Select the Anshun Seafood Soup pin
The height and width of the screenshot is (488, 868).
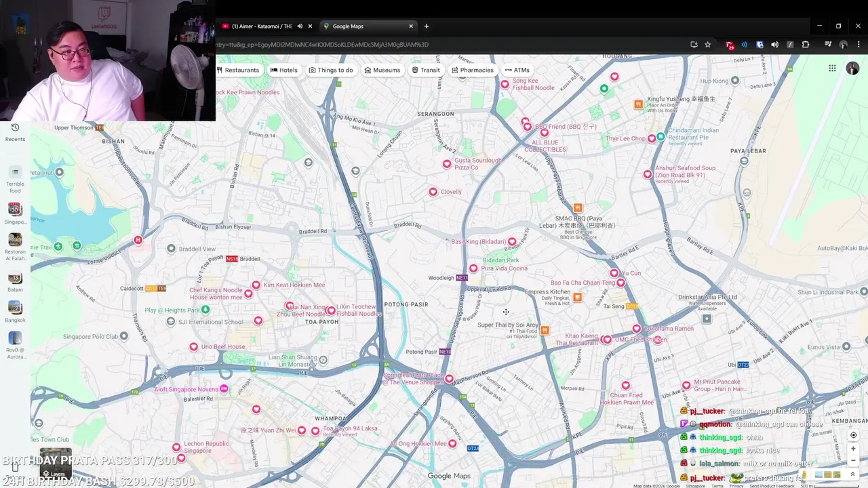(x=648, y=175)
